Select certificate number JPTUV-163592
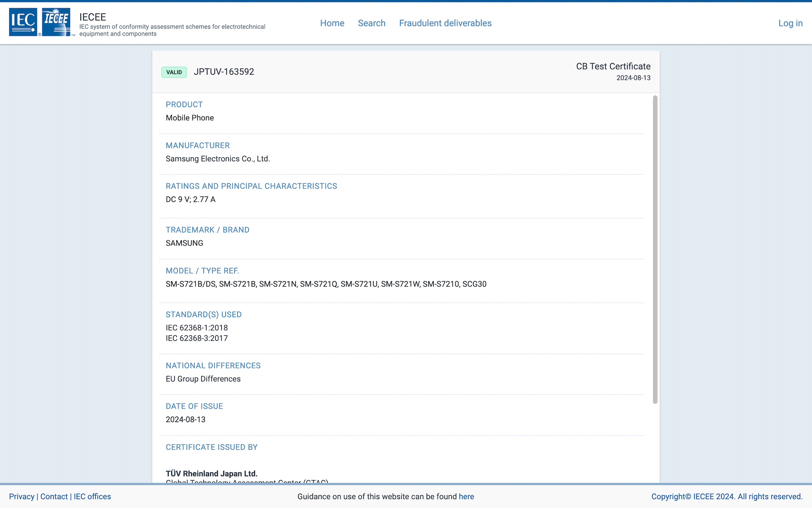 (x=224, y=72)
